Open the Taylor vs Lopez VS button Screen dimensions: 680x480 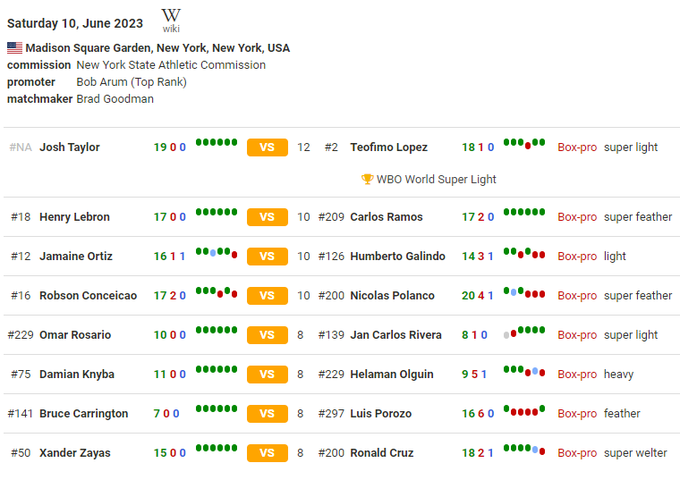point(267,148)
